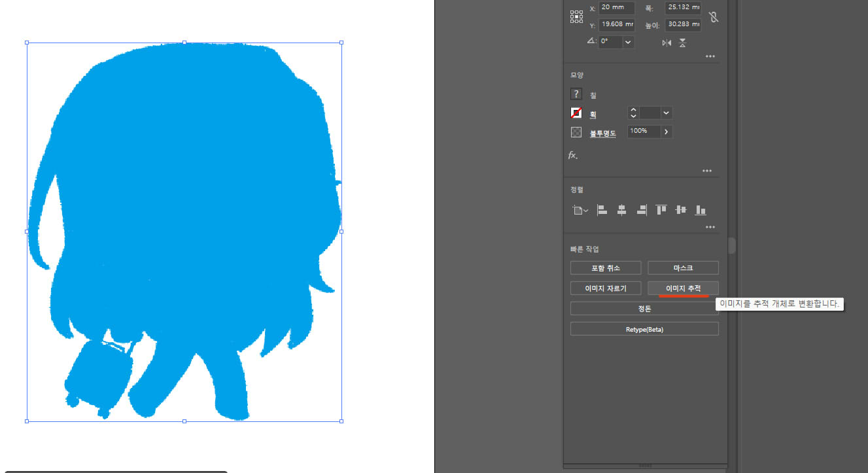
Task: Open more appearance options ellipsis
Action: (x=707, y=171)
